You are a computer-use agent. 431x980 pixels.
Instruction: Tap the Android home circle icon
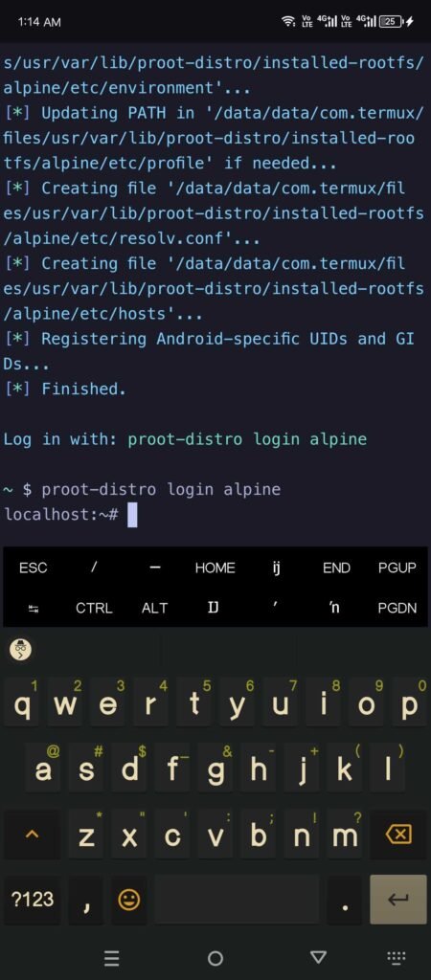(215, 958)
